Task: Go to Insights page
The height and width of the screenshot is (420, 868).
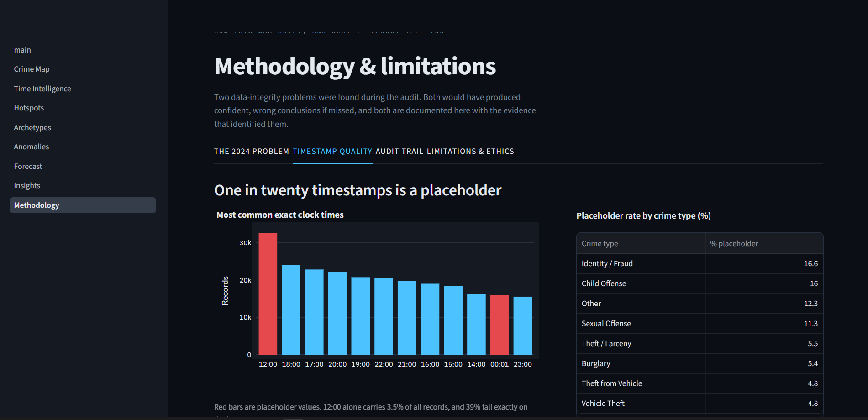Action: pos(27,185)
